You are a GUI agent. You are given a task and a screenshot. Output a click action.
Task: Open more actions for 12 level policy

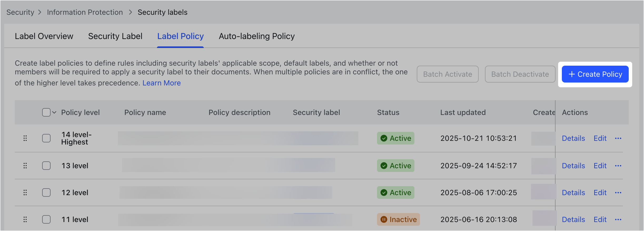click(618, 192)
